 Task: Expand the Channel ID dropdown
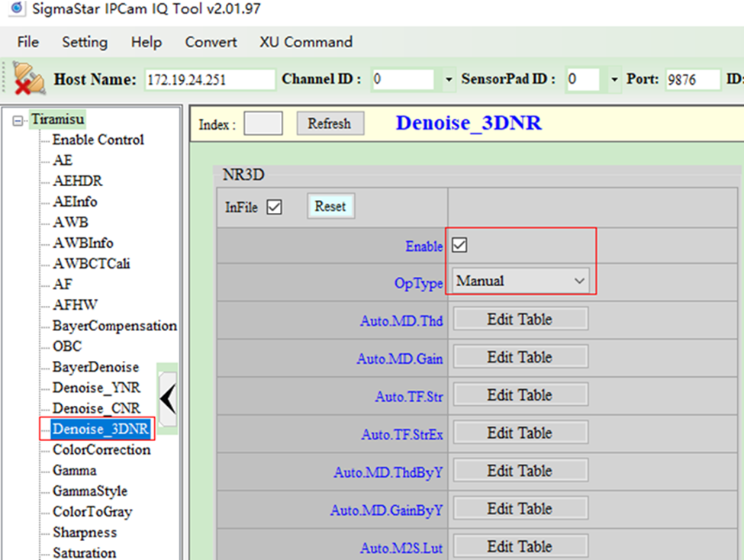tap(447, 79)
